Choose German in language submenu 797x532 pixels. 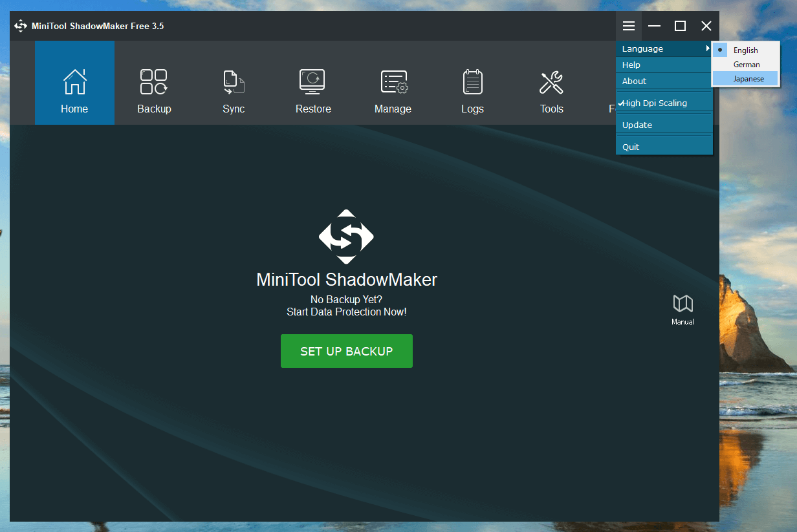coord(747,65)
